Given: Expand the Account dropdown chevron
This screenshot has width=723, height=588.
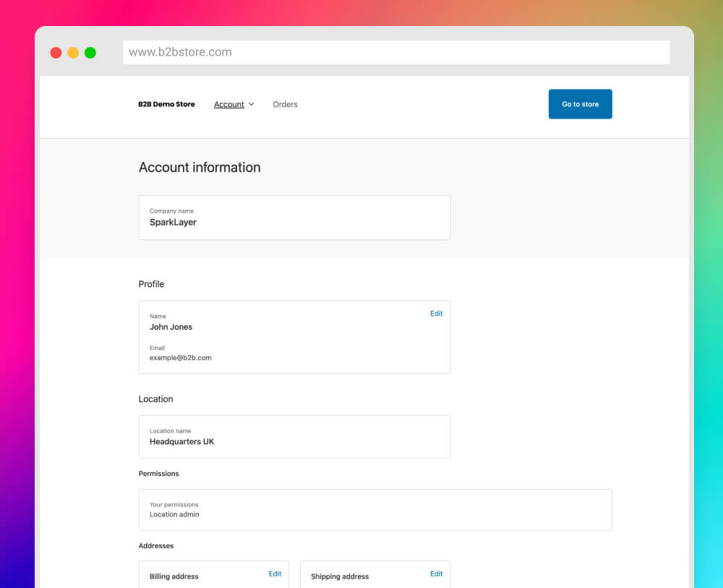Looking at the screenshot, I should coord(252,104).
